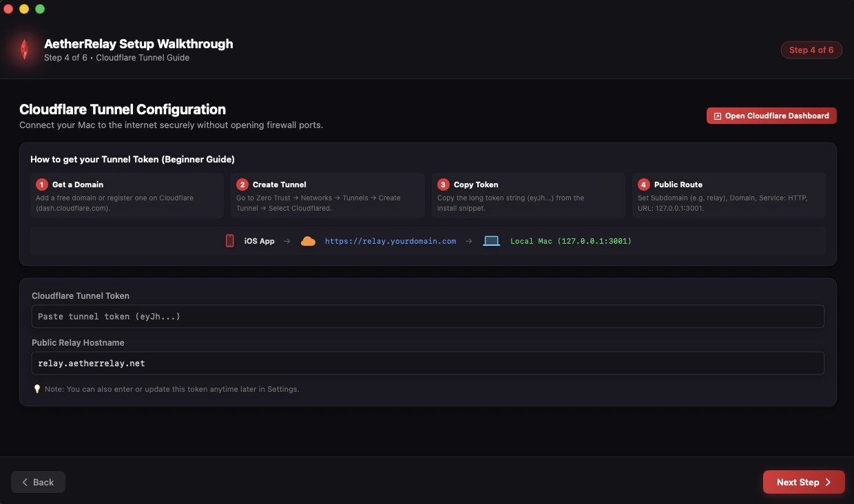This screenshot has height=504, width=854.
Task: Click the iOS App label
Action: (260, 241)
